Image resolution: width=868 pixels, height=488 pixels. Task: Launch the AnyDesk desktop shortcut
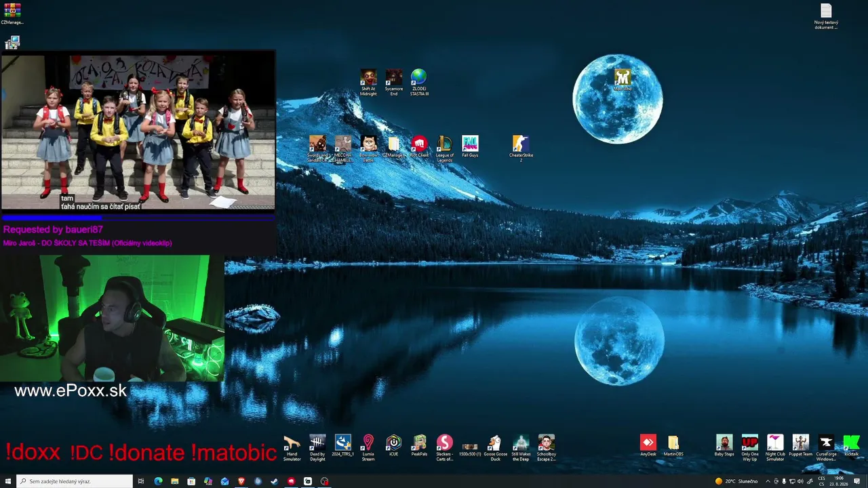click(x=648, y=446)
